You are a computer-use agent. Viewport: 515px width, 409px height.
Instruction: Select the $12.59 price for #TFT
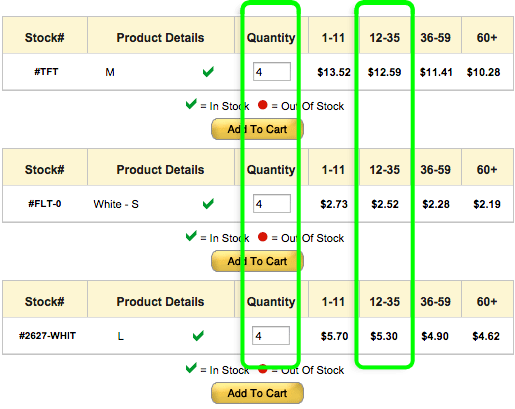[384, 72]
